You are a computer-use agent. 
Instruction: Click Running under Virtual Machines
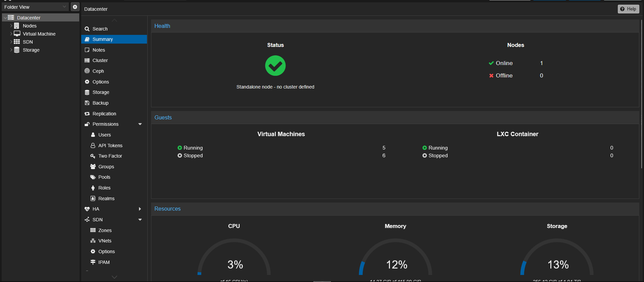point(193,148)
